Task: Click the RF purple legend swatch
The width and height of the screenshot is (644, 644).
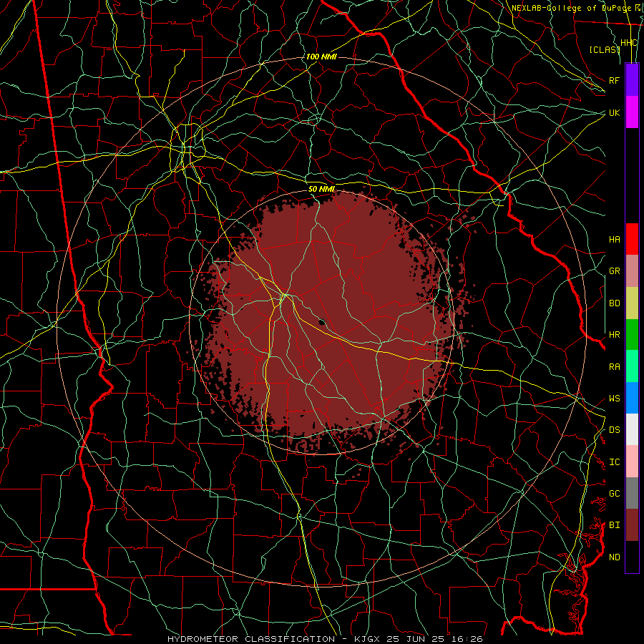Action: (632, 80)
